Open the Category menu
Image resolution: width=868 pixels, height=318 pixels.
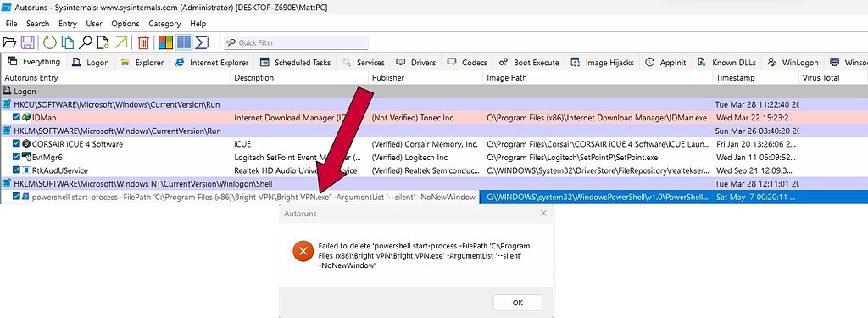tap(164, 23)
